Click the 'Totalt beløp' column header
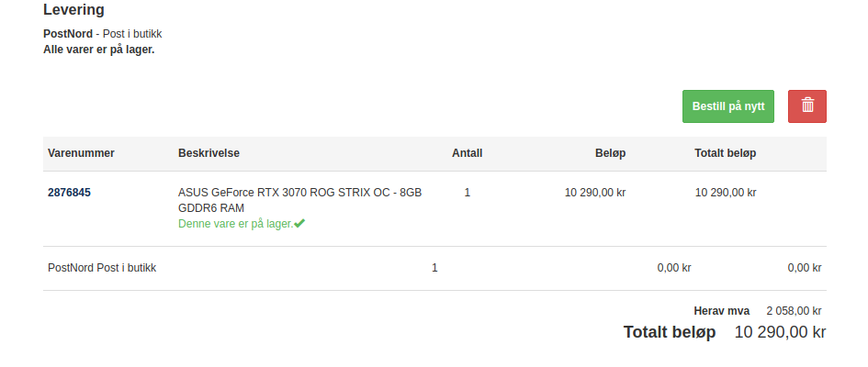This screenshot has width=868, height=367. pos(726,153)
